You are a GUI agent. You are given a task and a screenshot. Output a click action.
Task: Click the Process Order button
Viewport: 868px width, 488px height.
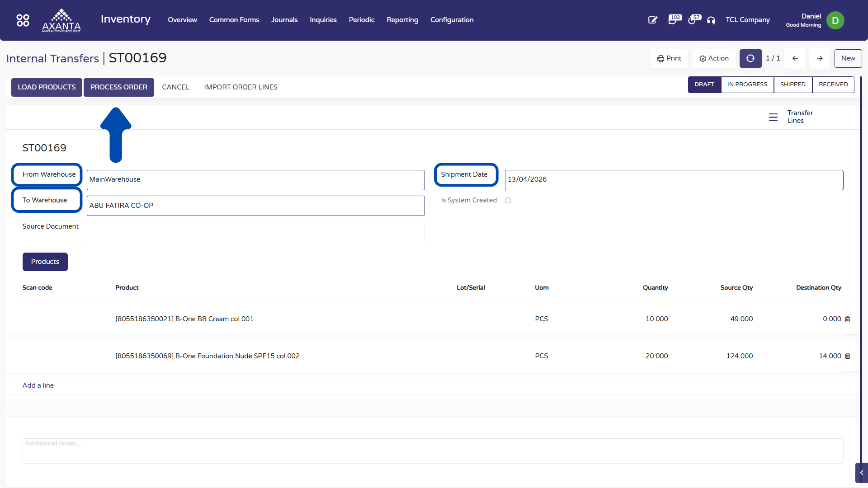click(x=118, y=87)
